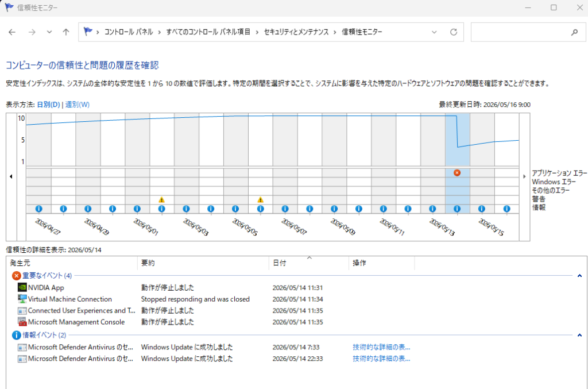588x389 pixels.
Task: Go to セキュリティとメンテナンス in the breadcrumb
Action: (x=296, y=32)
